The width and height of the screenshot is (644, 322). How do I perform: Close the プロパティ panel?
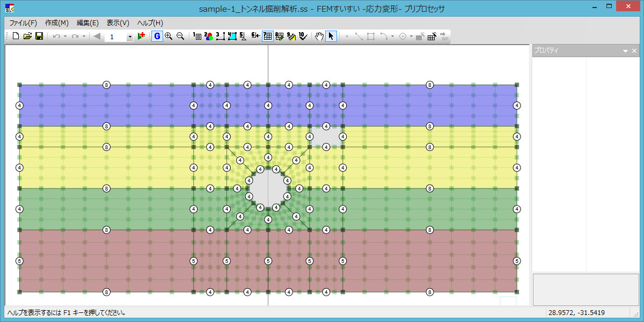point(634,51)
